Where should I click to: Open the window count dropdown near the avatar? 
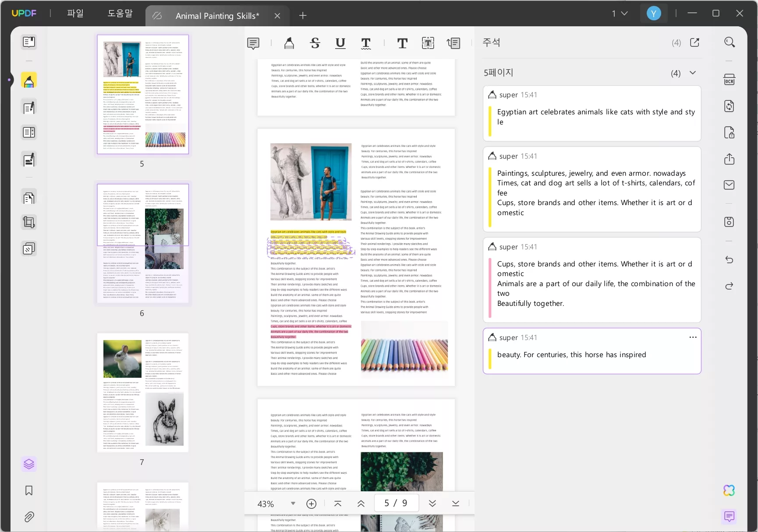pos(620,14)
